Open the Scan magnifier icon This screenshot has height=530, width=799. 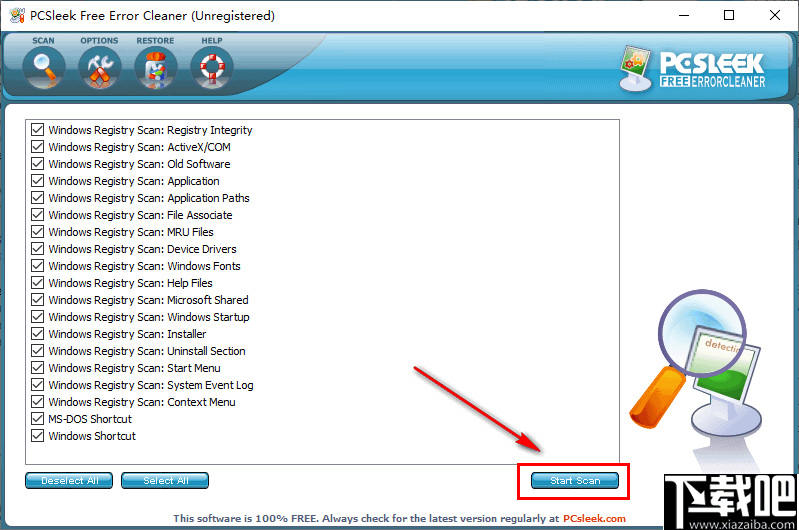43,68
